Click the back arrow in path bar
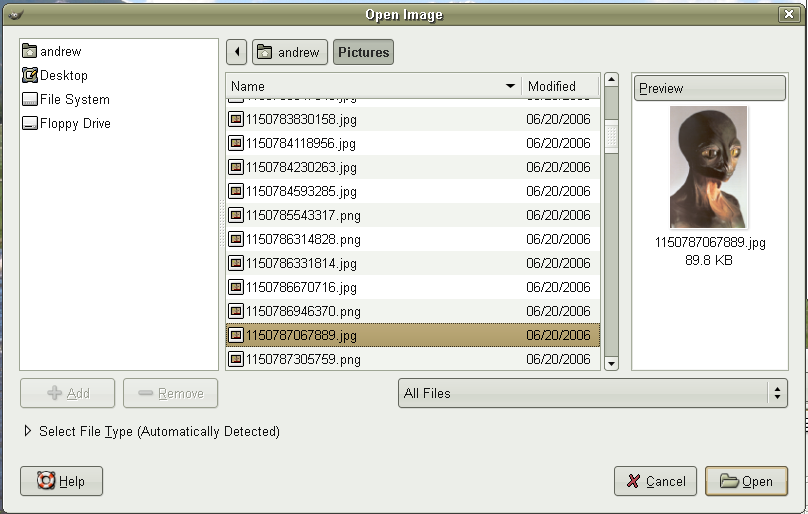The image size is (808, 514). (x=236, y=52)
